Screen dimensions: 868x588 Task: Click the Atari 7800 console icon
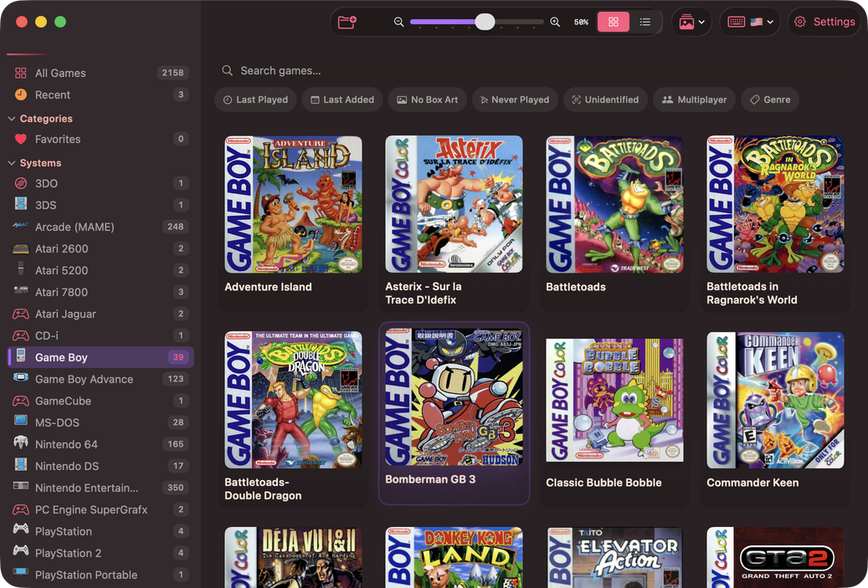(20, 290)
